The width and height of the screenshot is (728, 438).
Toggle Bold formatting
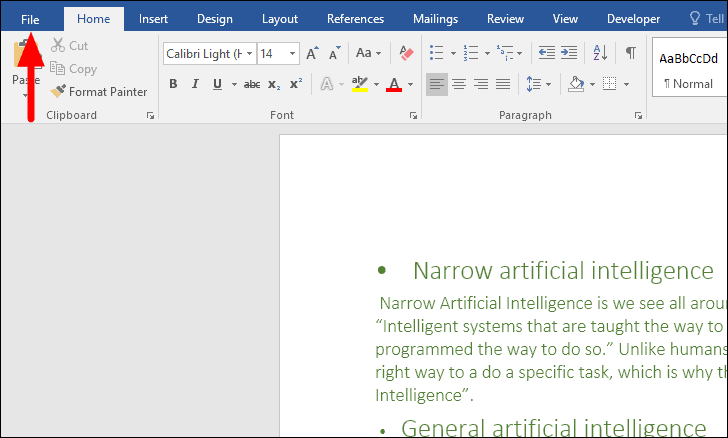click(173, 84)
